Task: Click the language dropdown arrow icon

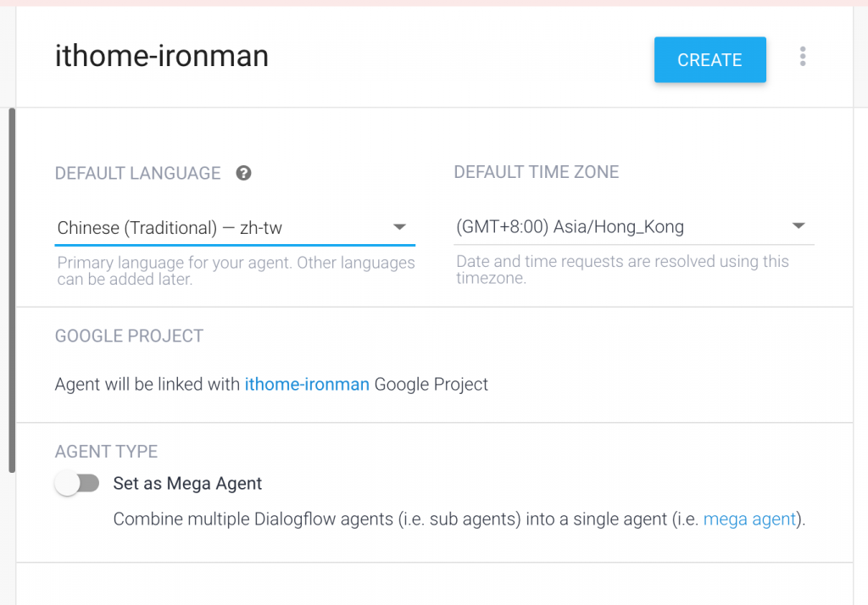Action: pyautogui.click(x=400, y=227)
